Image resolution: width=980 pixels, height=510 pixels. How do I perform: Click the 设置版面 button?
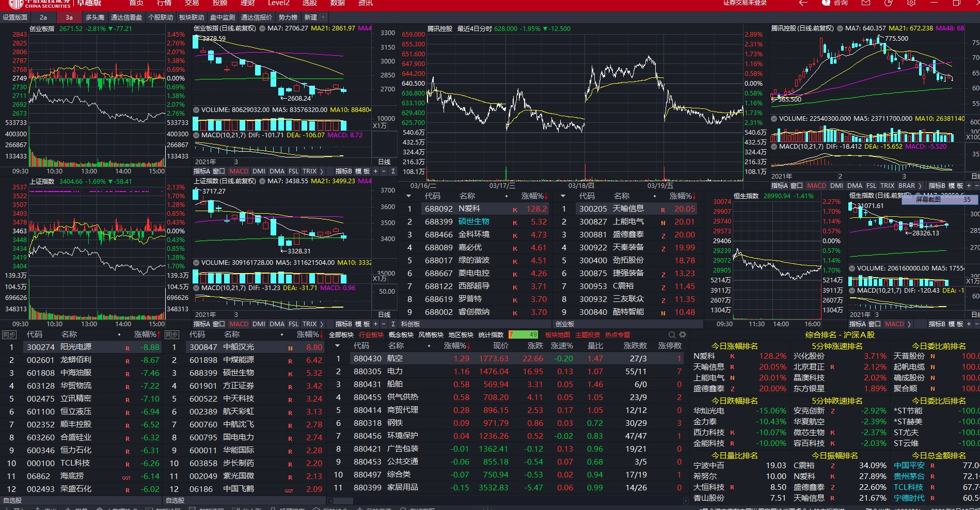click(x=15, y=17)
